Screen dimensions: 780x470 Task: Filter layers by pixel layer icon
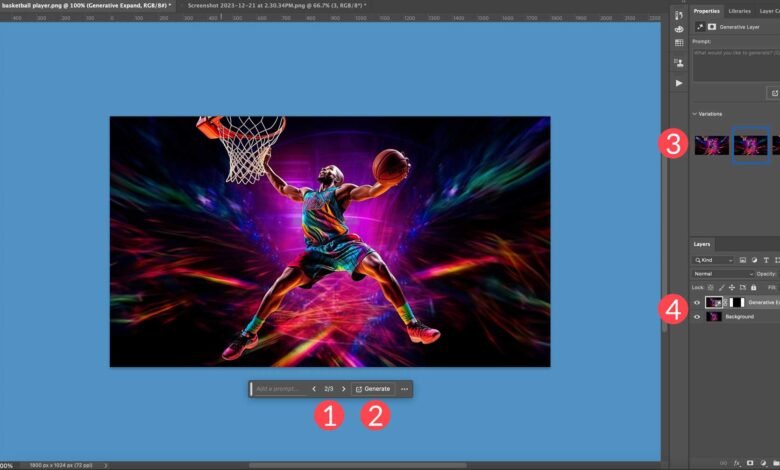(x=743, y=260)
